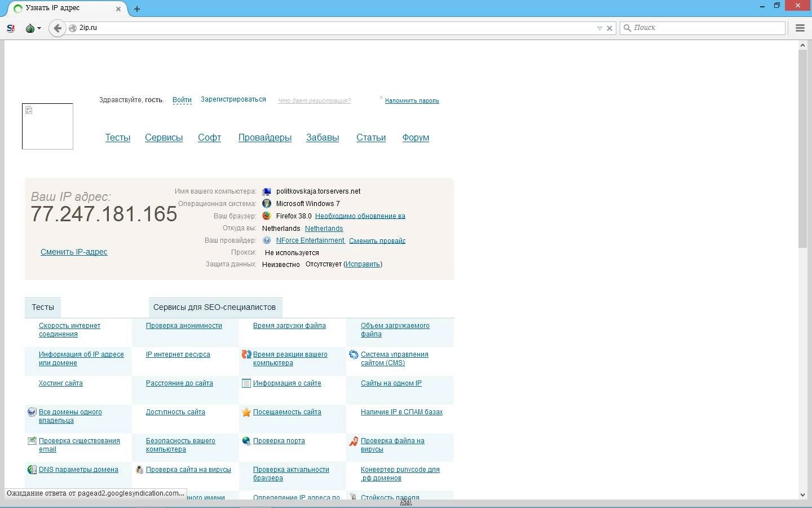
Task: Click the underlined Netherlands link
Action: point(324,229)
